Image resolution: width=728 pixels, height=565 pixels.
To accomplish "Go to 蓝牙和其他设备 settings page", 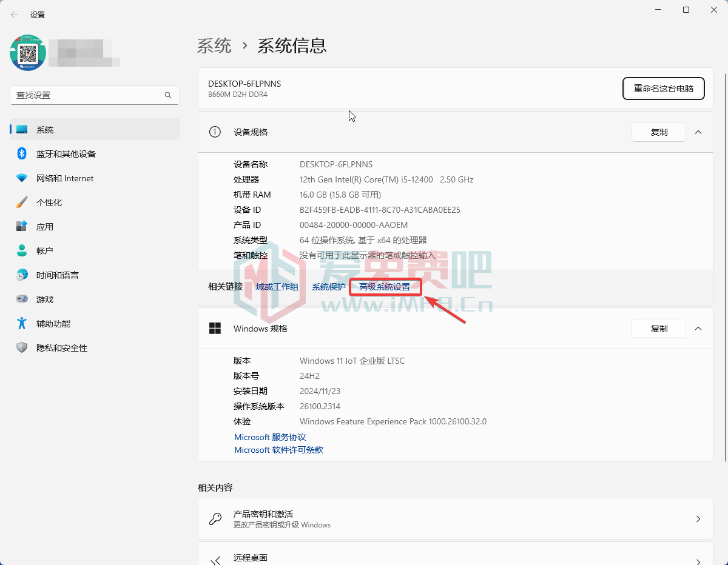I will coord(95,154).
